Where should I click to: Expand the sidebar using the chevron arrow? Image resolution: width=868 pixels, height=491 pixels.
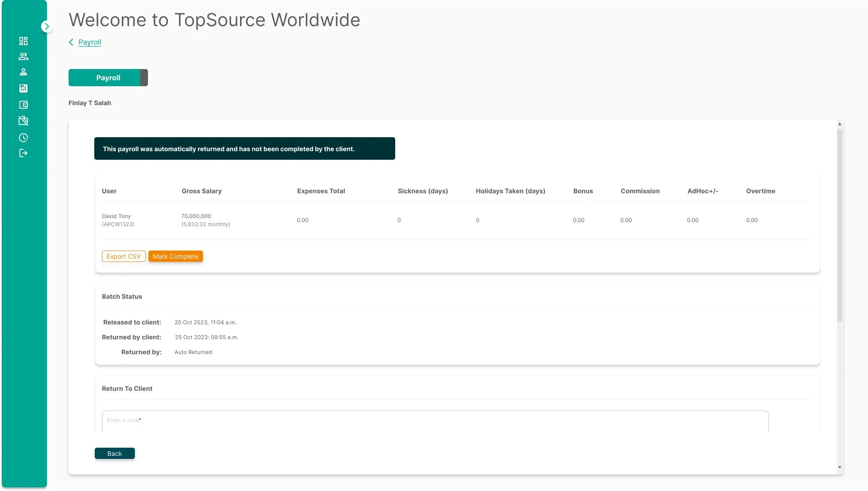tap(47, 26)
